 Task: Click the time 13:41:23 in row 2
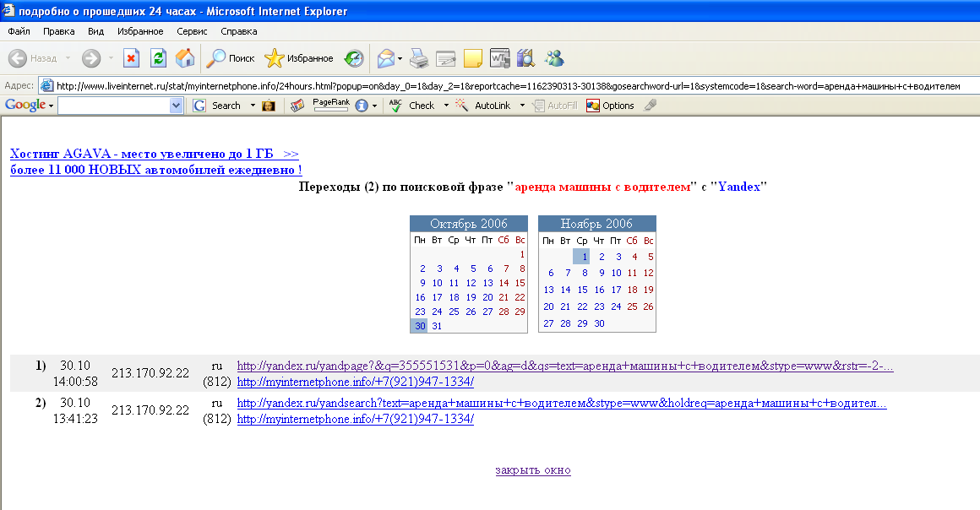point(76,419)
